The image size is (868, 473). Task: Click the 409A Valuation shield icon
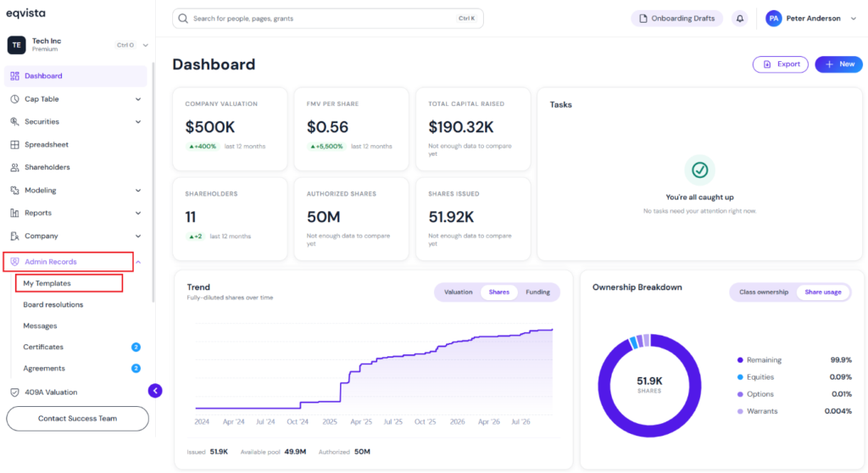tap(15, 392)
